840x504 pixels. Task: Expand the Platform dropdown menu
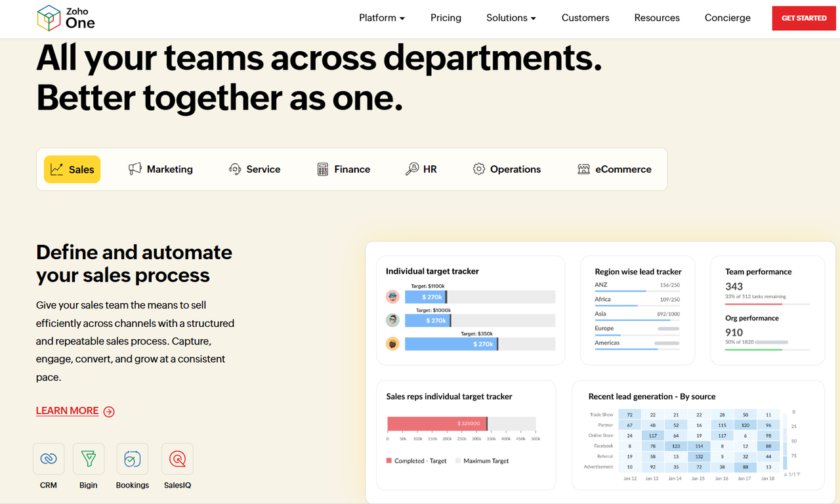point(382,18)
